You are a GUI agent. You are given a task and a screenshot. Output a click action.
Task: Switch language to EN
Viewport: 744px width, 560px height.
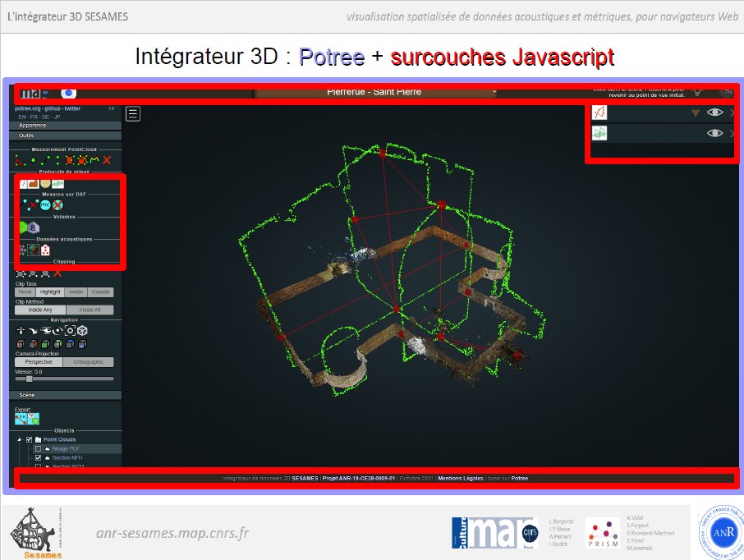click(22, 117)
